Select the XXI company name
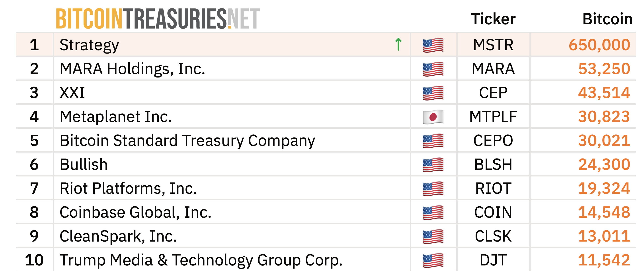Viewport: 644px width, 271px height. tap(72, 93)
